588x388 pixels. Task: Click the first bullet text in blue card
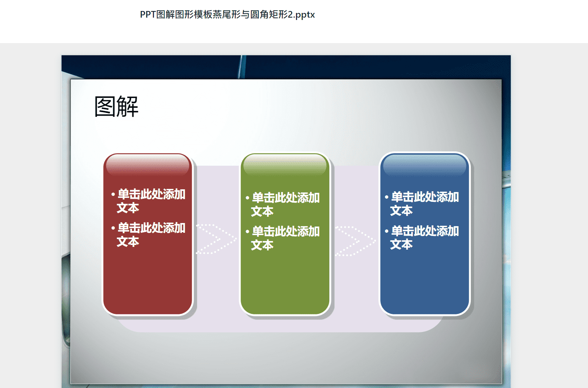tap(422, 203)
